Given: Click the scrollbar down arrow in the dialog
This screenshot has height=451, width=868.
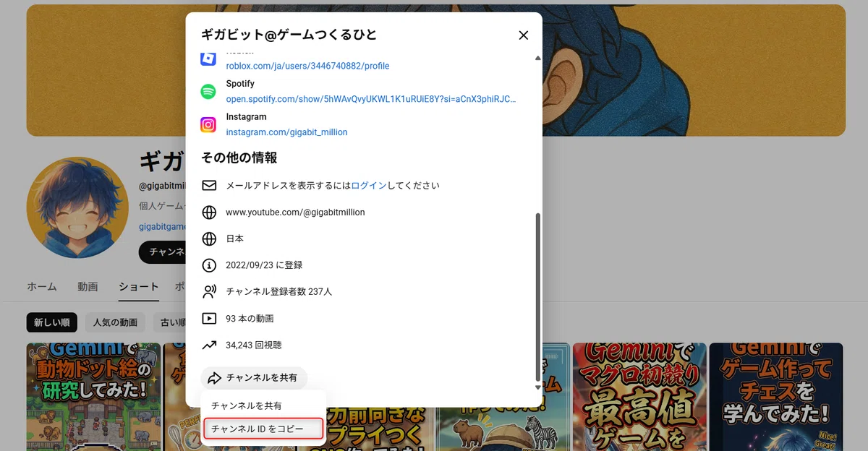Looking at the screenshot, I should tap(537, 387).
